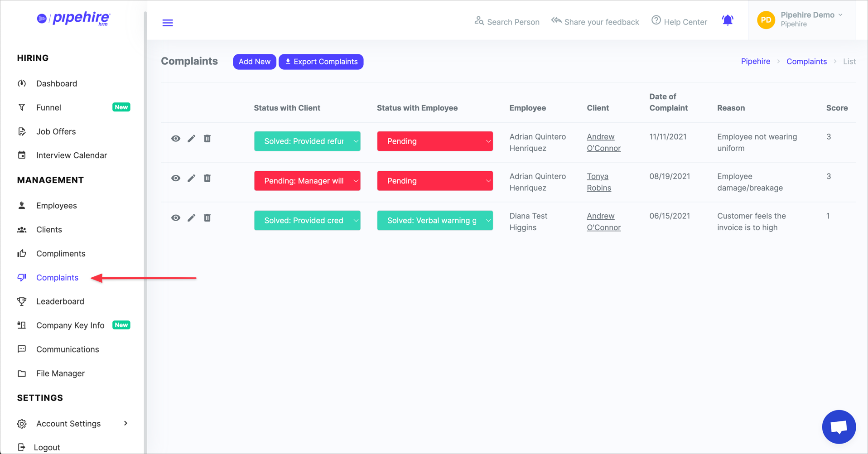Expand the 'Solved: Verbal warning' employee status dropdown

[x=435, y=221]
